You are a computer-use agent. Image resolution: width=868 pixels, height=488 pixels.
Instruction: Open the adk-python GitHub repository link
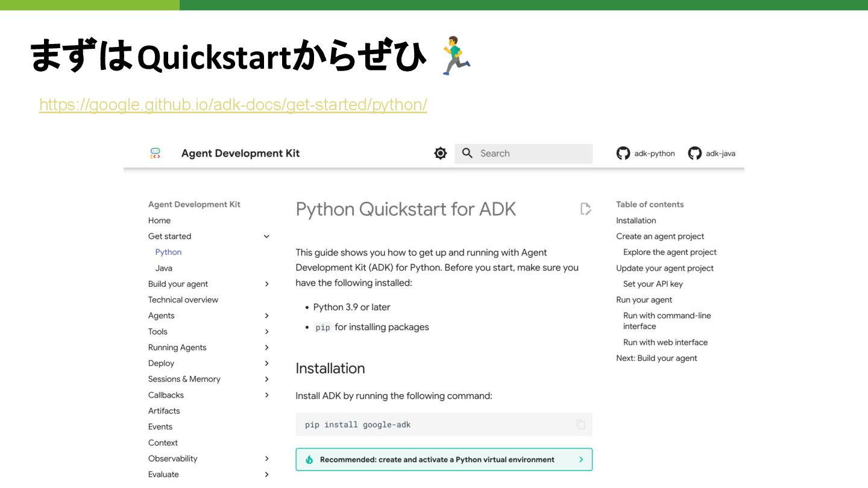[646, 153]
